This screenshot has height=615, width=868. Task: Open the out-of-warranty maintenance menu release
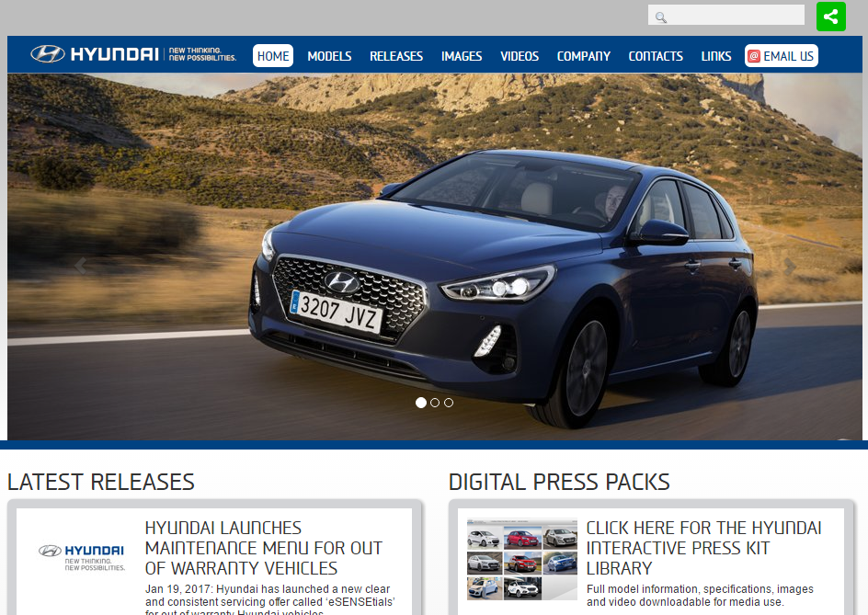coord(263,548)
